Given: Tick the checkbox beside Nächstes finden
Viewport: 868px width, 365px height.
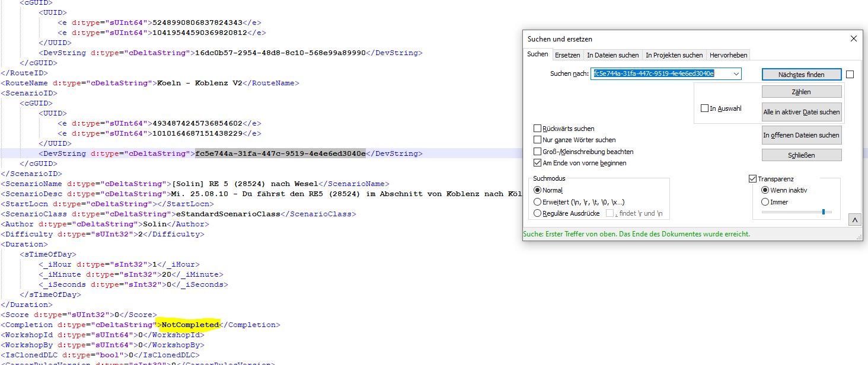Looking at the screenshot, I should tap(850, 75).
